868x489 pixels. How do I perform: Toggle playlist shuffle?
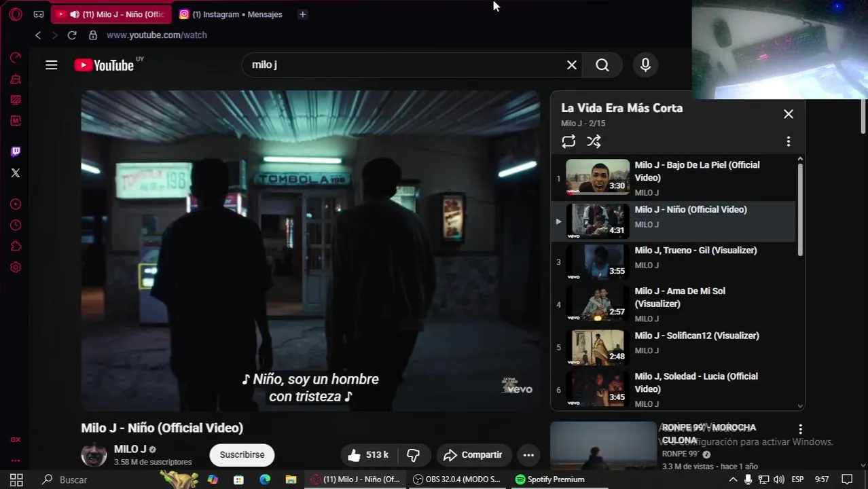click(x=594, y=141)
